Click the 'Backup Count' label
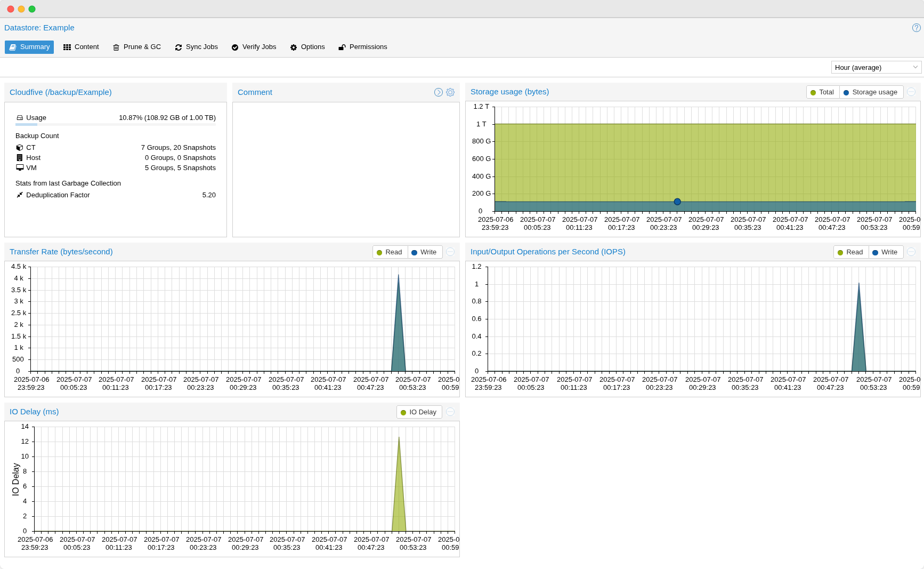 point(37,136)
